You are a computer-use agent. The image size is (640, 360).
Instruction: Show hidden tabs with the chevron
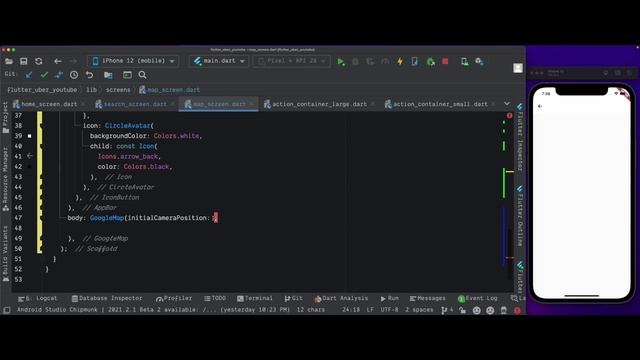click(507, 104)
